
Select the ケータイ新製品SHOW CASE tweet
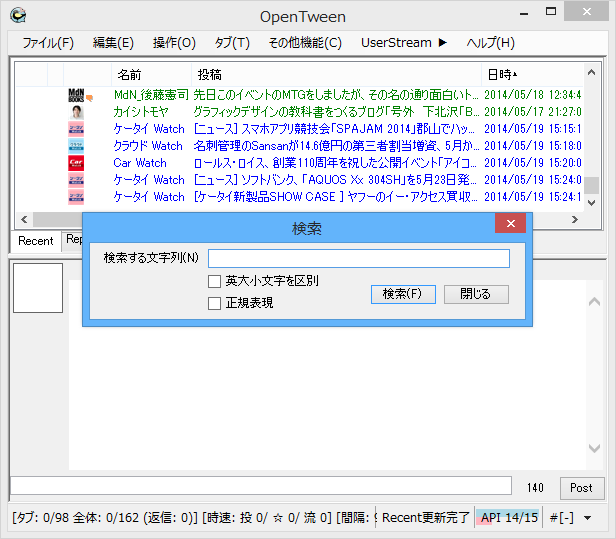click(x=299, y=197)
